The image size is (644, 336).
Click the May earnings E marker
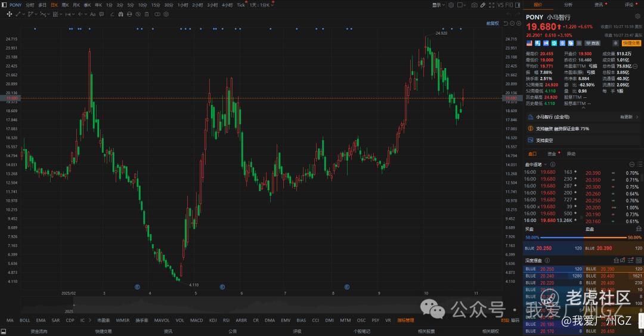[222, 287]
